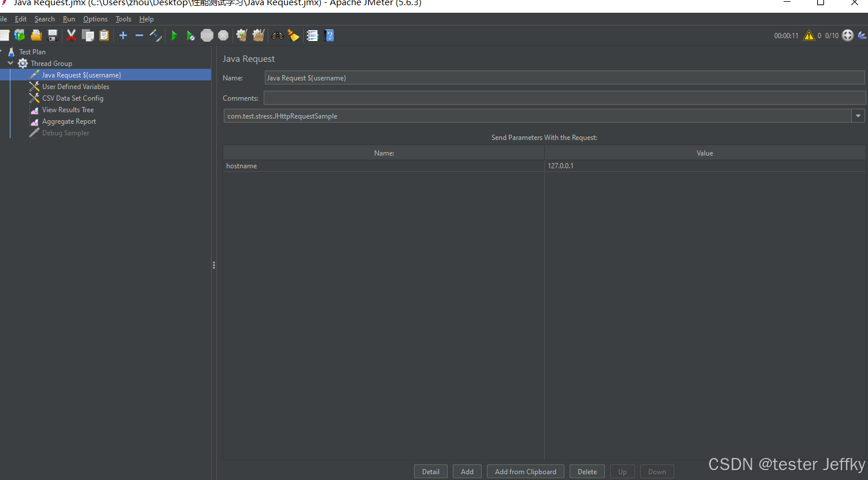This screenshot has height=480, width=868.
Task: Click the Add from Clipboard button
Action: [x=526, y=472]
